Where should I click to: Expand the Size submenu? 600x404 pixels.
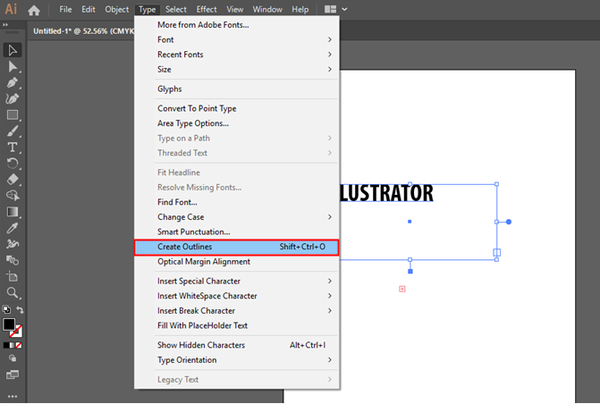236,70
